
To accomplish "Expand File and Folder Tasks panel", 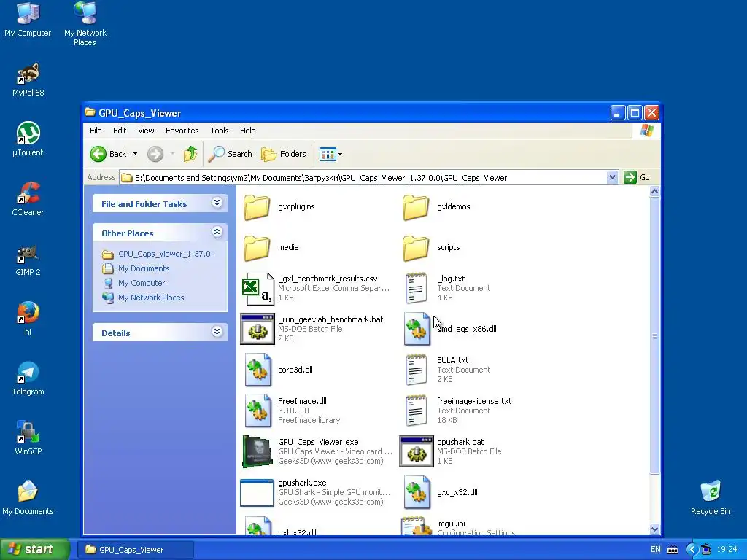I will click(217, 203).
